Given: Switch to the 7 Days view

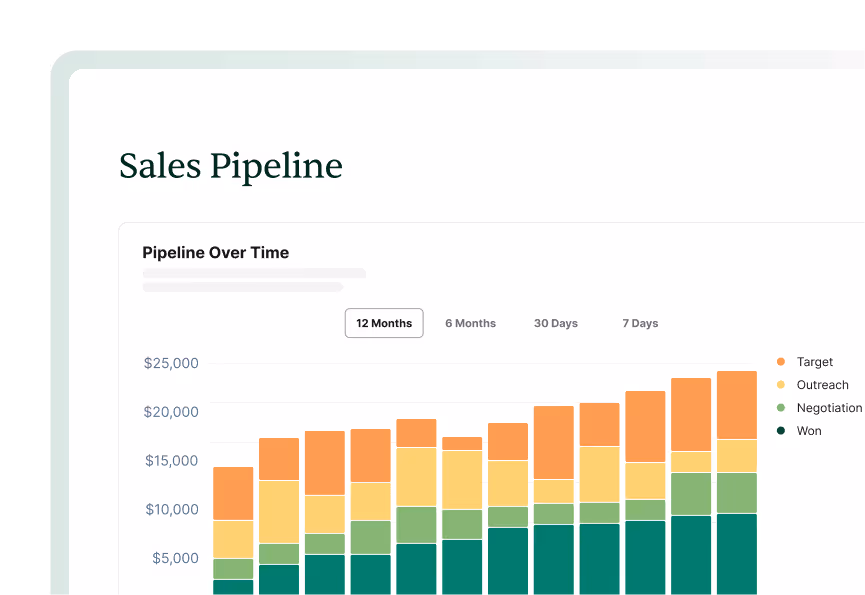Looking at the screenshot, I should point(640,323).
